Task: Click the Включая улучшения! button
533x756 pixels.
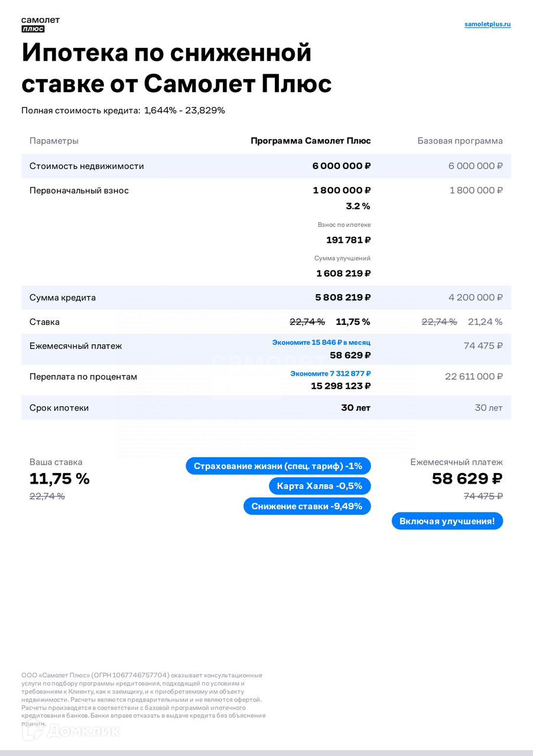Action: coord(447,521)
